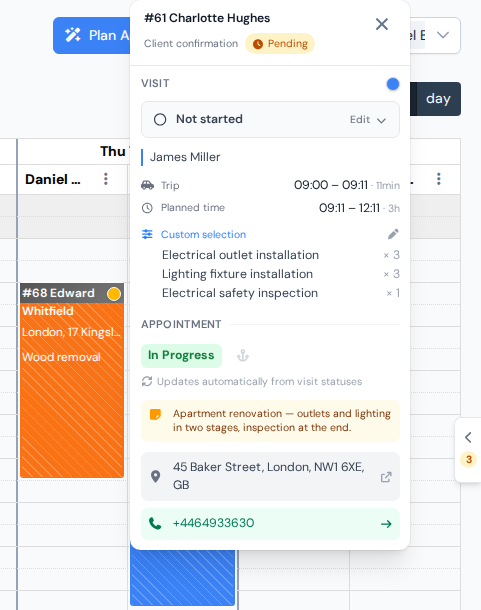This screenshot has width=481, height=610.
Task: Click the Pending confirmation badge
Action: click(x=280, y=44)
